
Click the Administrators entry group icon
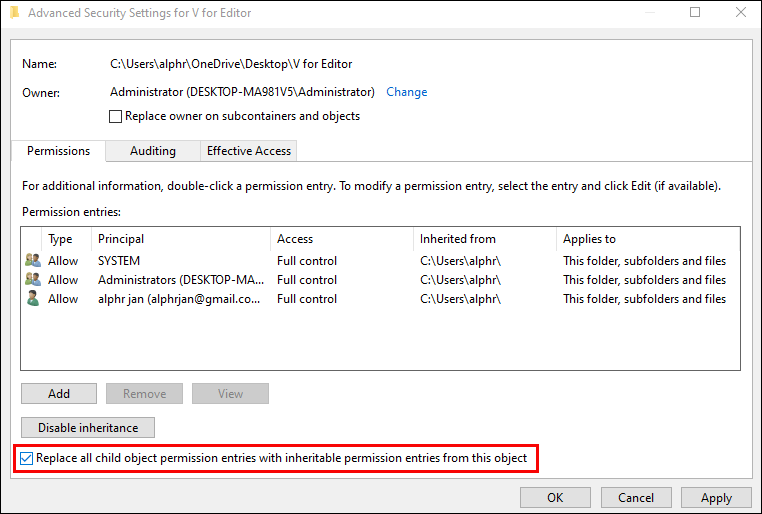[x=33, y=280]
